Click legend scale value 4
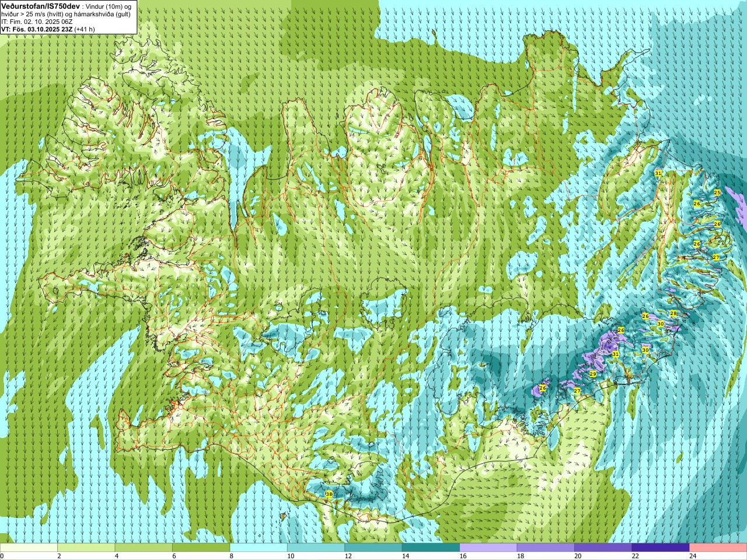 (x=117, y=556)
